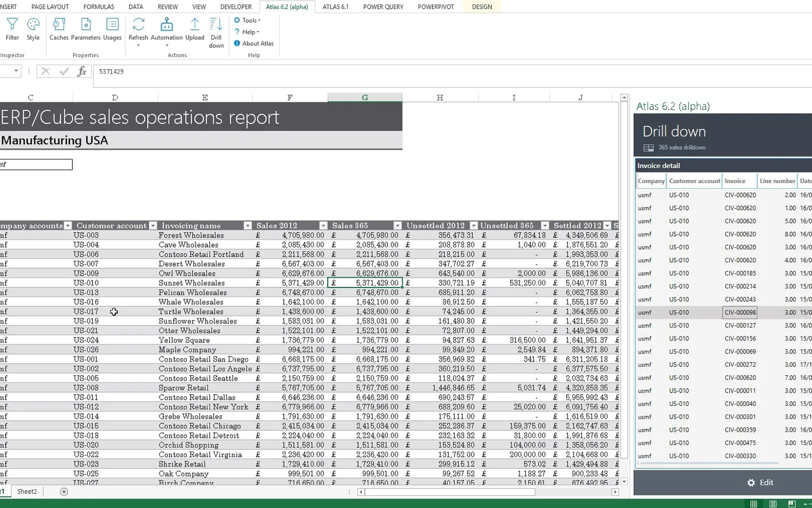Open the POWER QUERY tab
Image resolution: width=812 pixels, height=508 pixels.
[x=383, y=7]
